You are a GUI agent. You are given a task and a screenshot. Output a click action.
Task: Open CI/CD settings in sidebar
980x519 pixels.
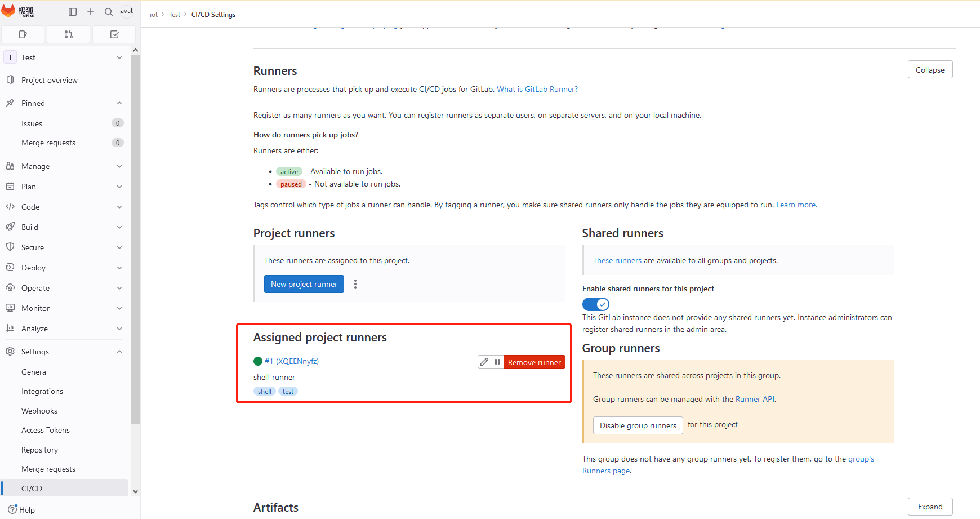pos(65,489)
